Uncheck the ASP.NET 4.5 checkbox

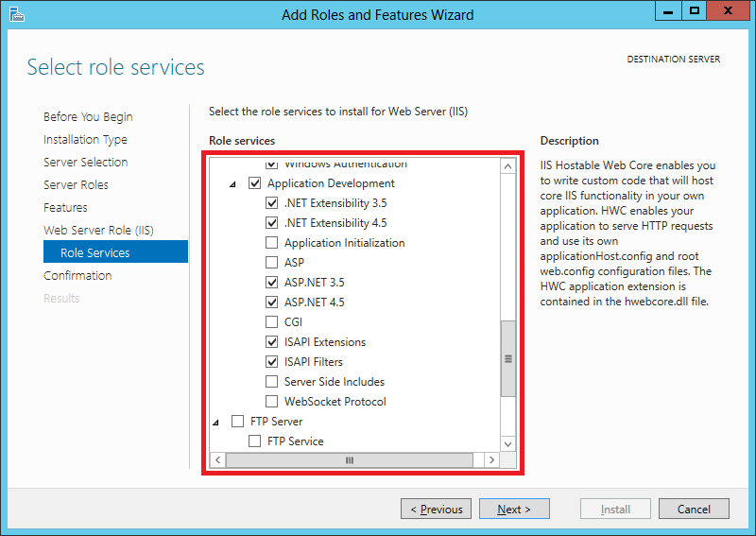(x=272, y=302)
